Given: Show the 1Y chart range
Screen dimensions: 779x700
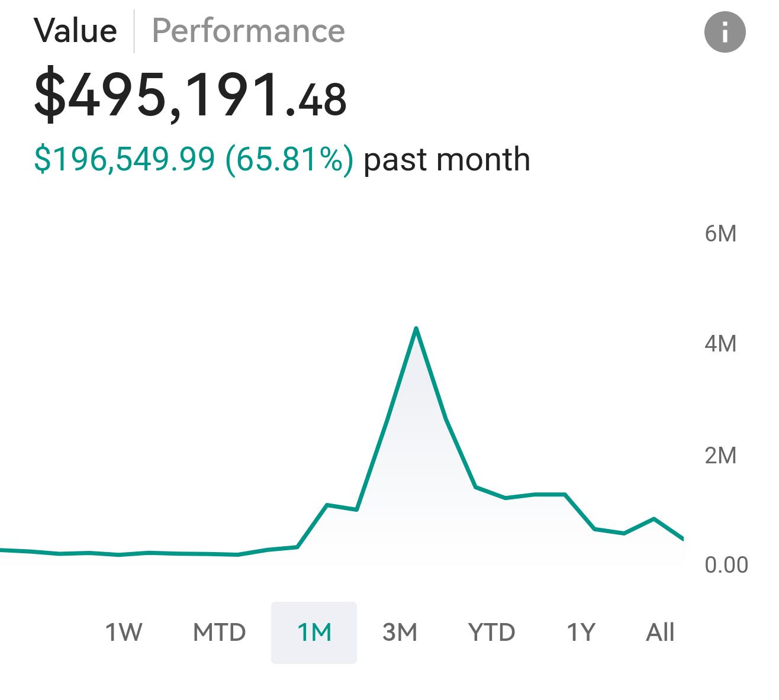Looking at the screenshot, I should click(x=581, y=633).
